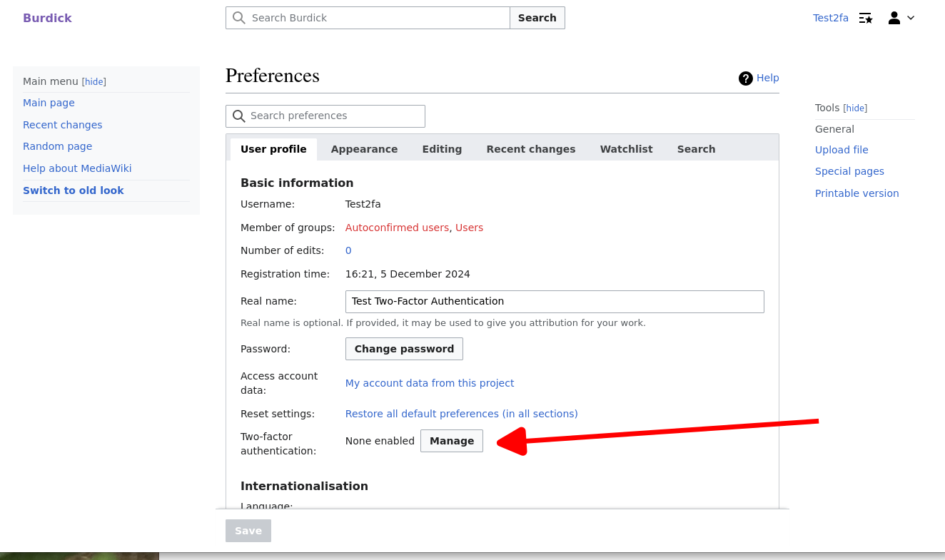Open the user account menu icon

[x=894, y=19]
